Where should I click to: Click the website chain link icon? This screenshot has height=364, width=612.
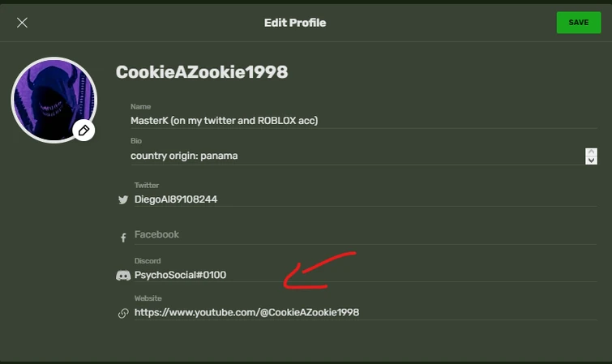(x=123, y=313)
